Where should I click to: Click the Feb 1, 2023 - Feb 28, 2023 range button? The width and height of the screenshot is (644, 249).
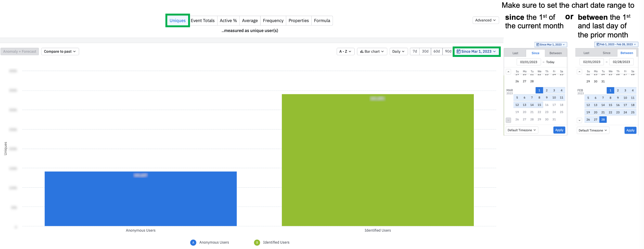616,44
